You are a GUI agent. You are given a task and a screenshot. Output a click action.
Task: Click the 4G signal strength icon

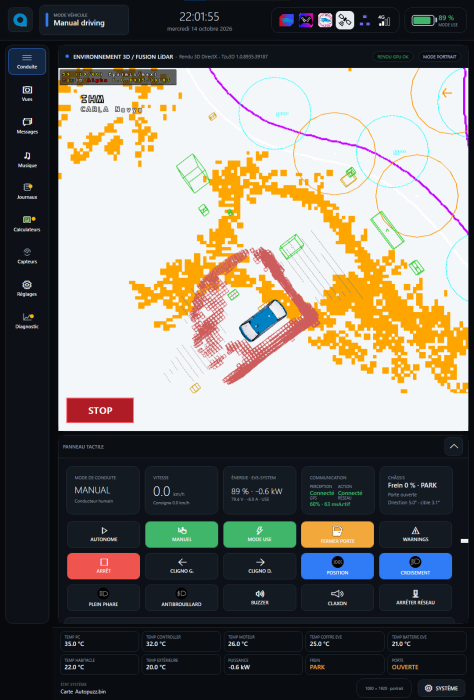(x=384, y=20)
